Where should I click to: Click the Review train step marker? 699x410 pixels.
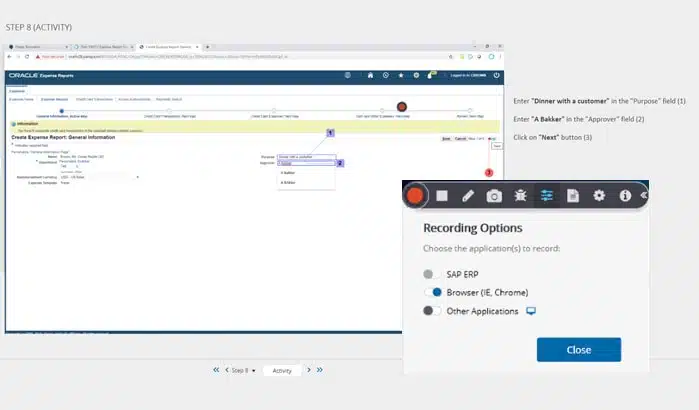click(470, 111)
